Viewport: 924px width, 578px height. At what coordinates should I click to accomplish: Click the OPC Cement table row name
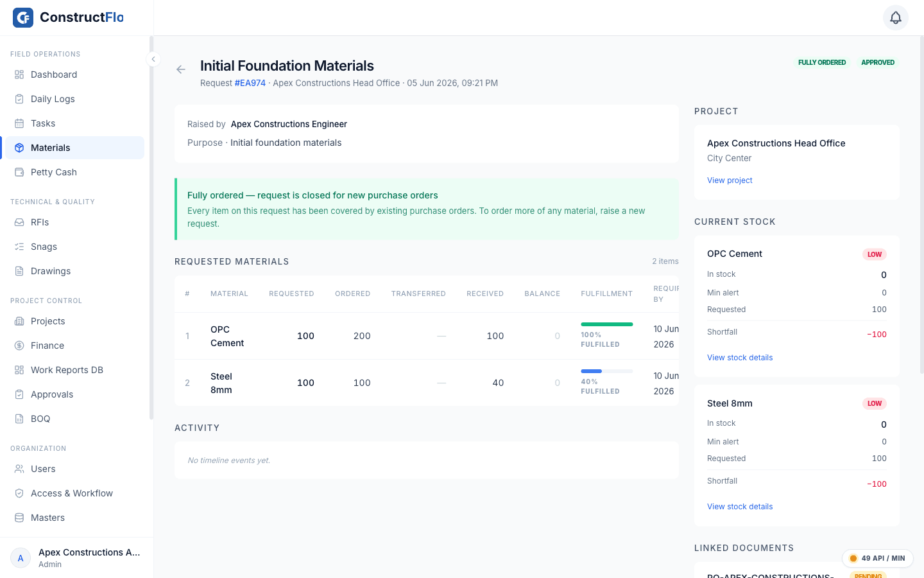(x=227, y=336)
